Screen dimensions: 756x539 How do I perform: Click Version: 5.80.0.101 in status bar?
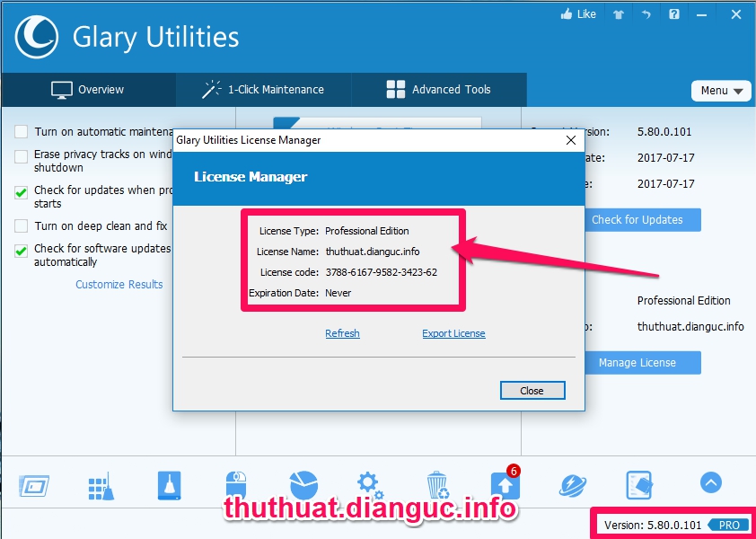tap(653, 525)
